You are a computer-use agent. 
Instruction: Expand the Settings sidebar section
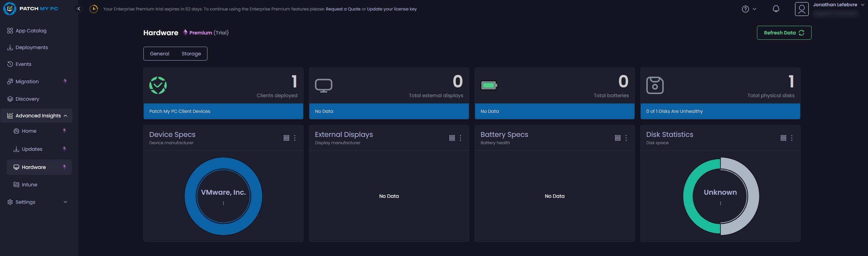(x=65, y=202)
